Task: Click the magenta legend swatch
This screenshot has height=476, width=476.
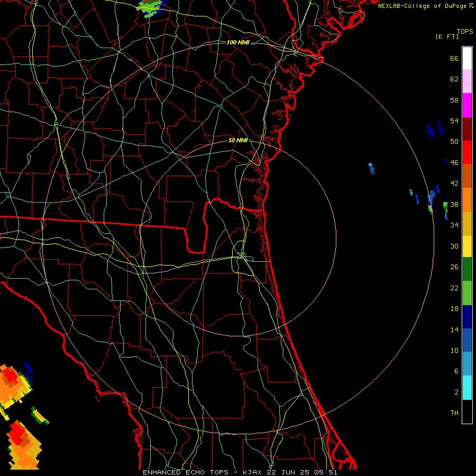Action: [x=467, y=105]
